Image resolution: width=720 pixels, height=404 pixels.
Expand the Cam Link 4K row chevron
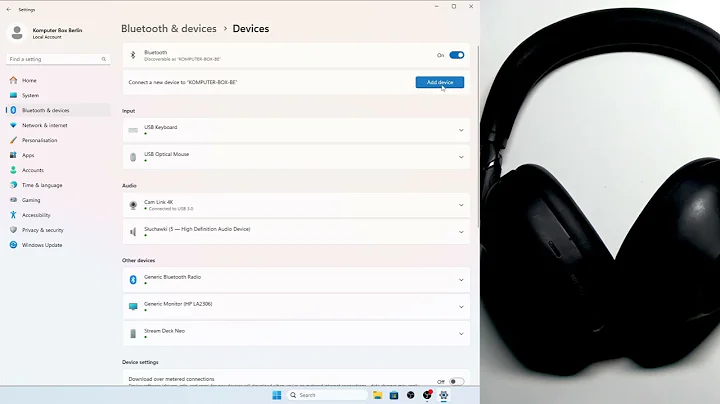coord(461,205)
